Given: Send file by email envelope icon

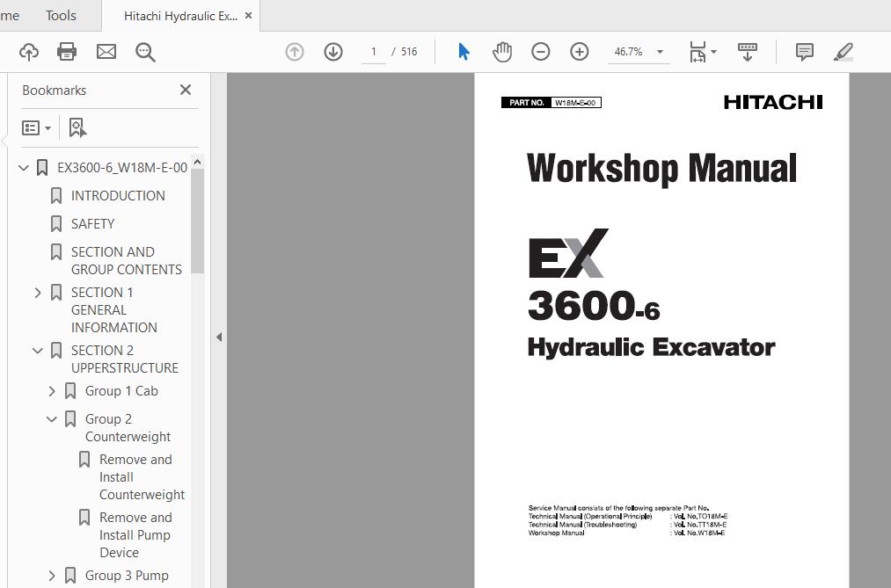Looking at the screenshot, I should [106, 52].
